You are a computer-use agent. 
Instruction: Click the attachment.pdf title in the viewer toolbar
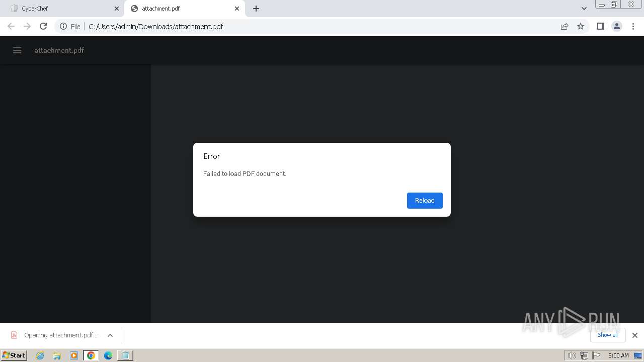[x=59, y=50]
